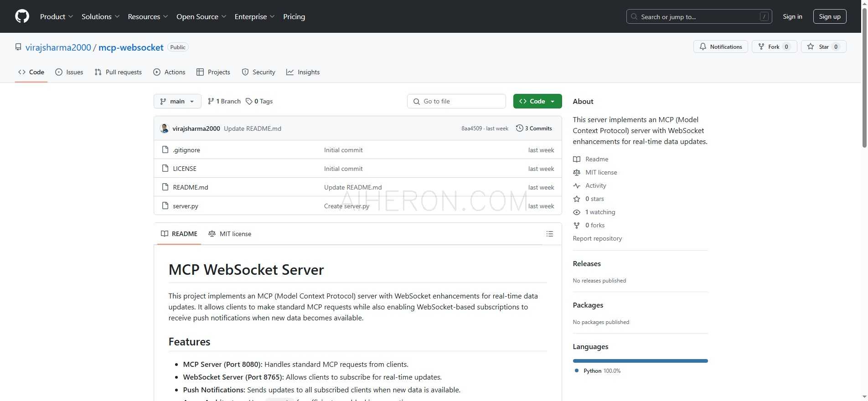
Task: Open the Activity link in About
Action: coord(590,185)
